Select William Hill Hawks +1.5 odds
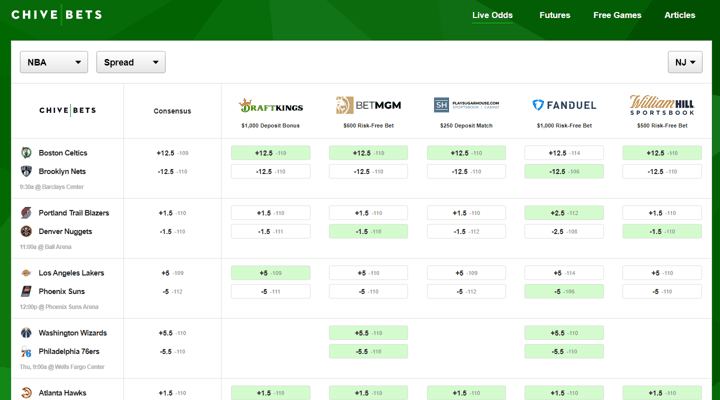 [x=662, y=393]
